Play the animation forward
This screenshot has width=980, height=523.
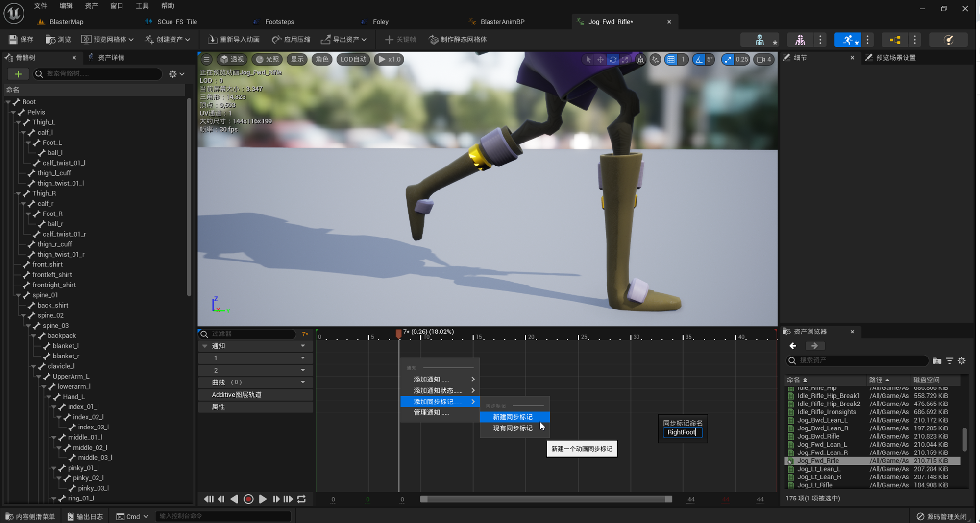[263, 499]
